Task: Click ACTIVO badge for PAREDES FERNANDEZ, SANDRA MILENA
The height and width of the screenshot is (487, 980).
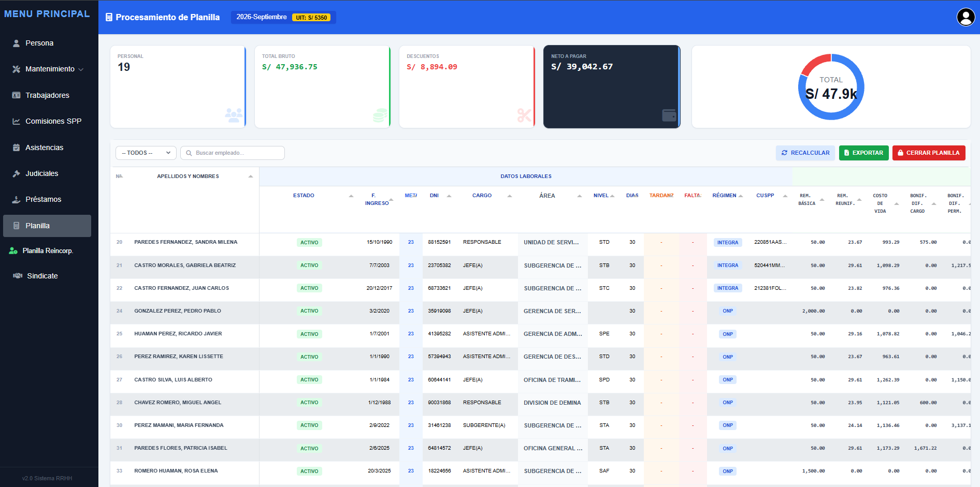Action: pos(309,242)
